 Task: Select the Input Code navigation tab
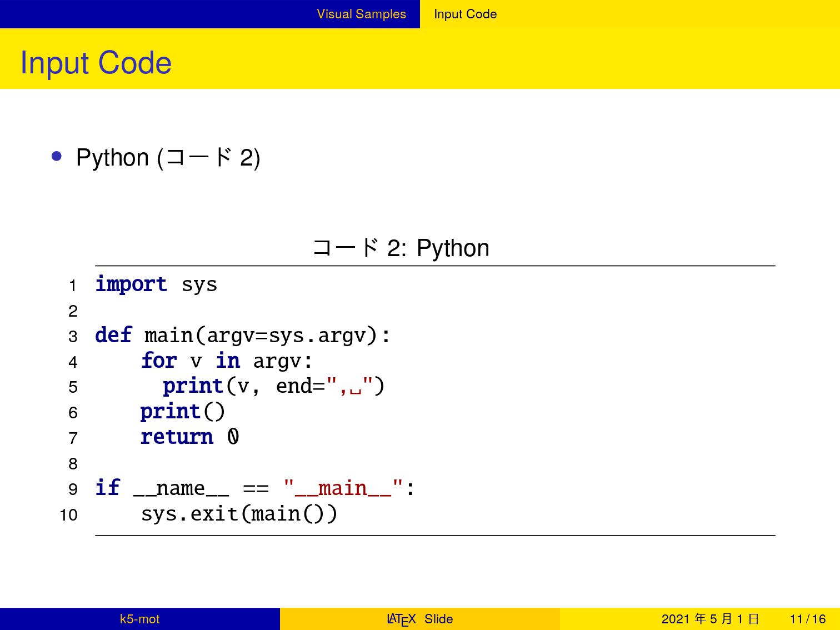click(465, 14)
